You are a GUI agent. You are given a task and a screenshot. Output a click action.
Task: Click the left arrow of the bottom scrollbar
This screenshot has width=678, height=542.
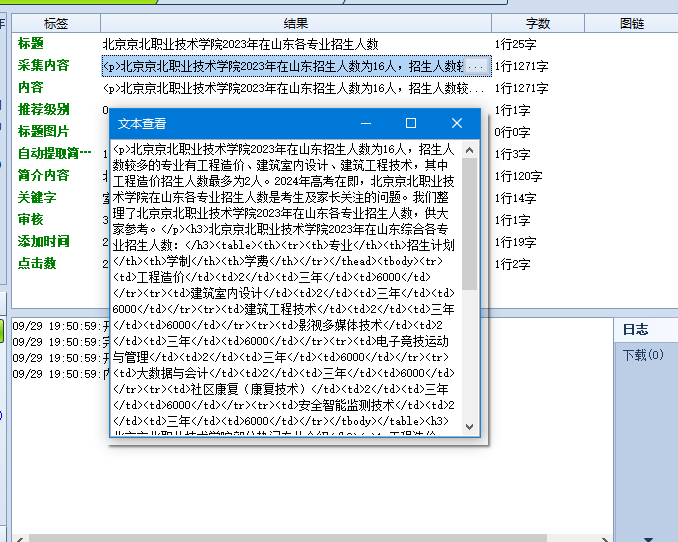19,539
